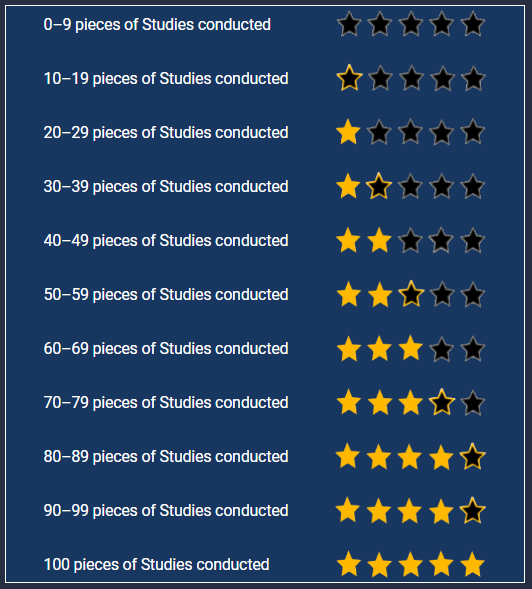Click the last black star in the 60–69 row
This screenshot has width=532, height=589.
[x=473, y=349]
